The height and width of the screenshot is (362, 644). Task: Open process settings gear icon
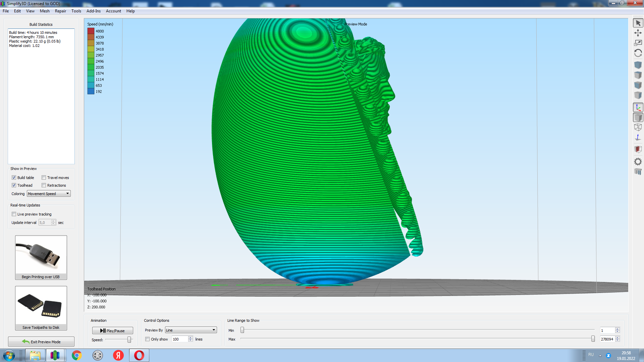pos(638,162)
